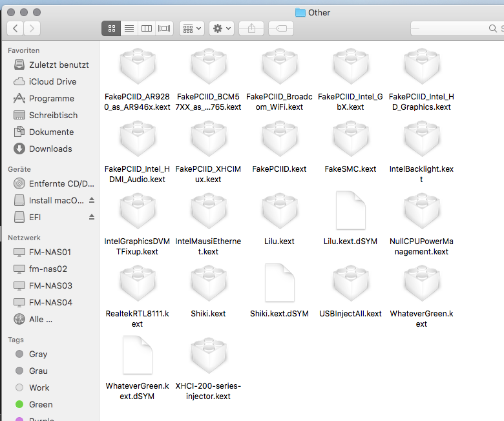Select FakePCIID_Intel_HD_Graphics.kext icon

click(x=422, y=67)
